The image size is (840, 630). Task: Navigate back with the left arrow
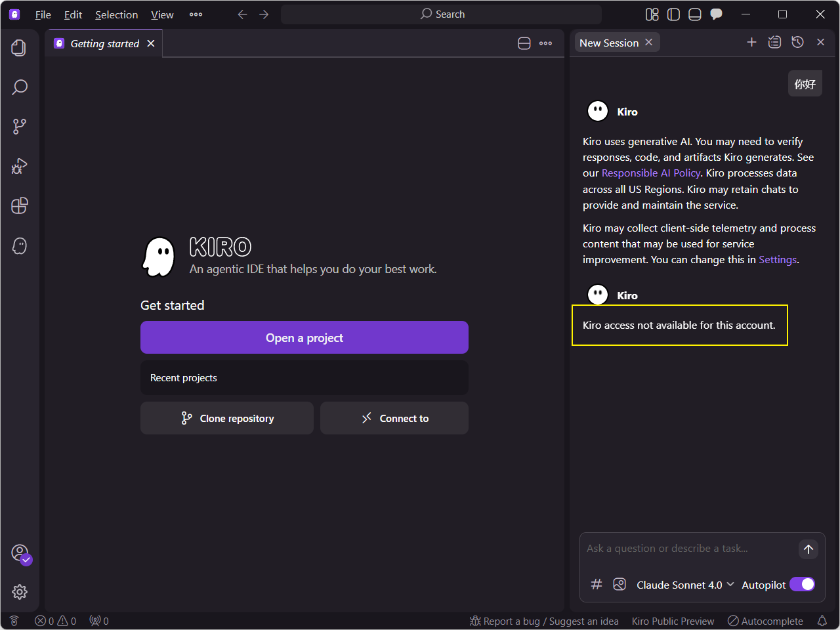[x=242, y=14]
